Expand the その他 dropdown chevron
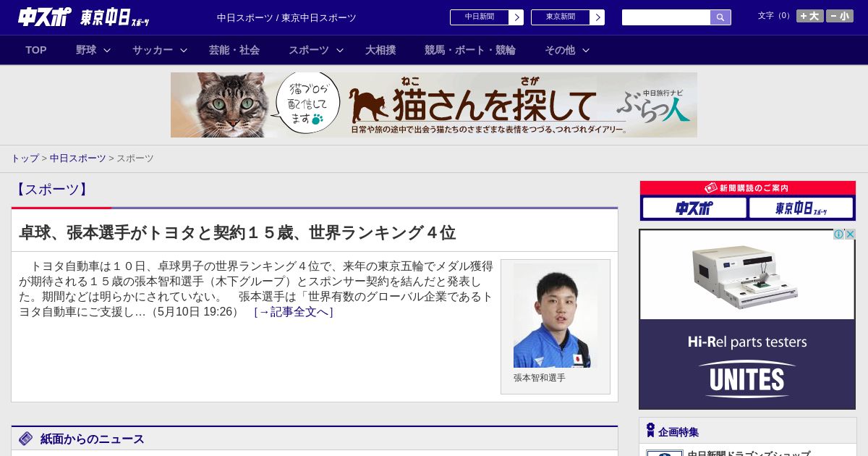The height and width of the screenshot is (456, 868). (x=586, y=50)
